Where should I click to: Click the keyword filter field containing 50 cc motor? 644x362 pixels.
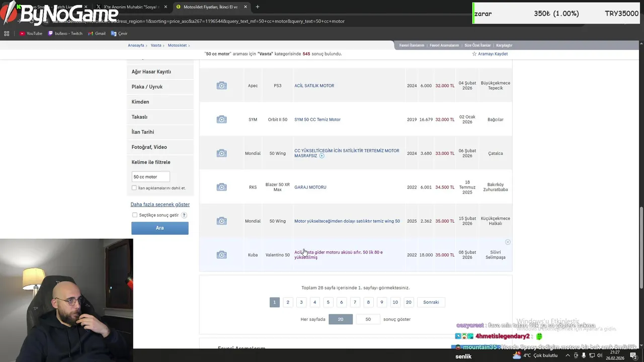click(151, 176)
